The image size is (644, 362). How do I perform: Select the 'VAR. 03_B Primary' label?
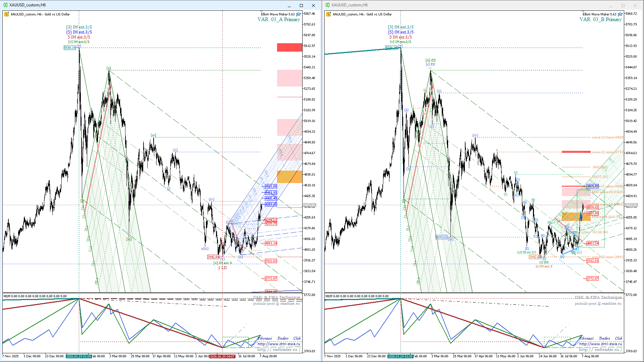click(x=601, y=19)
